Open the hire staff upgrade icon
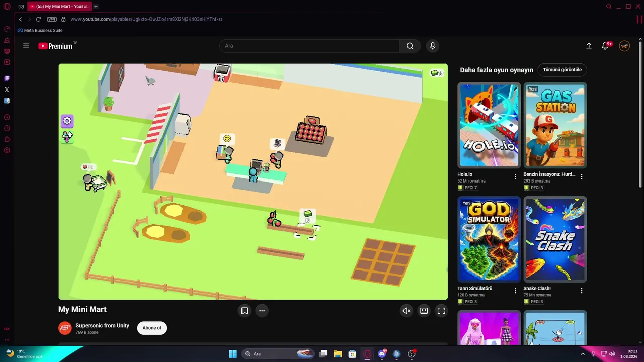Viewport: 644px width, 362px height. pyautogui.click(x=67, y=137)
